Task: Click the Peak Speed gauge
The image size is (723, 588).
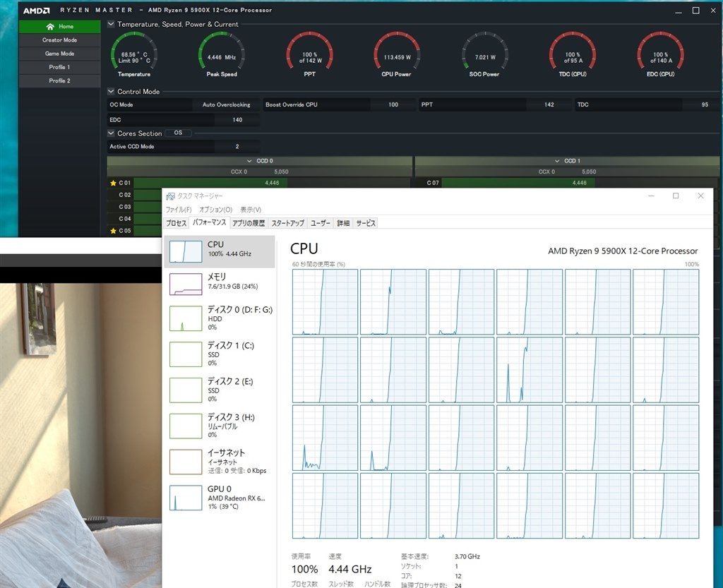Action: click(221, 55)
